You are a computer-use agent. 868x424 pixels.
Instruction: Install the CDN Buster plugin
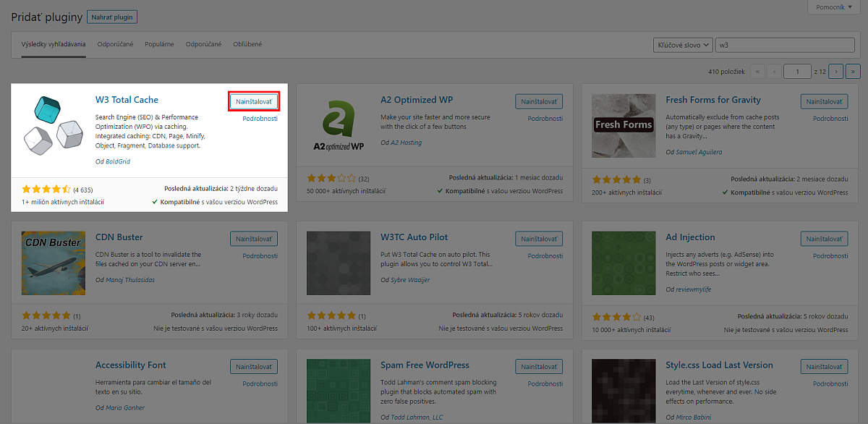point(254,239)
